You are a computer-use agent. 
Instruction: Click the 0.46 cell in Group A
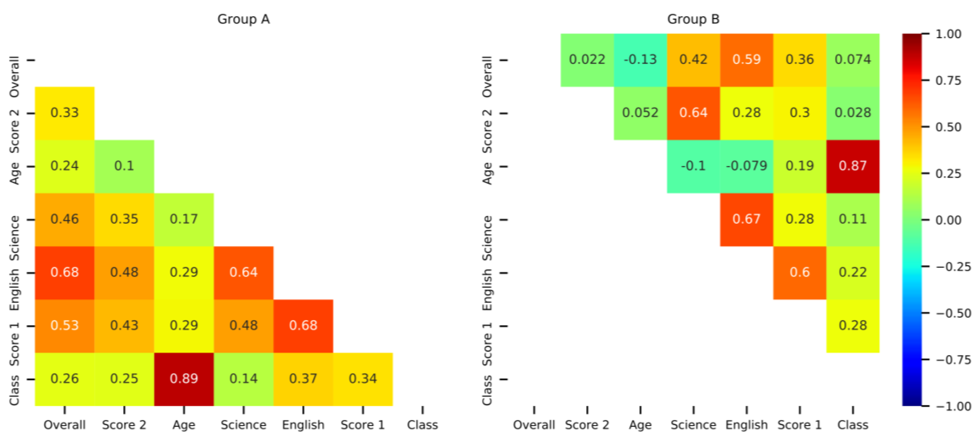[x=65, y=219]
